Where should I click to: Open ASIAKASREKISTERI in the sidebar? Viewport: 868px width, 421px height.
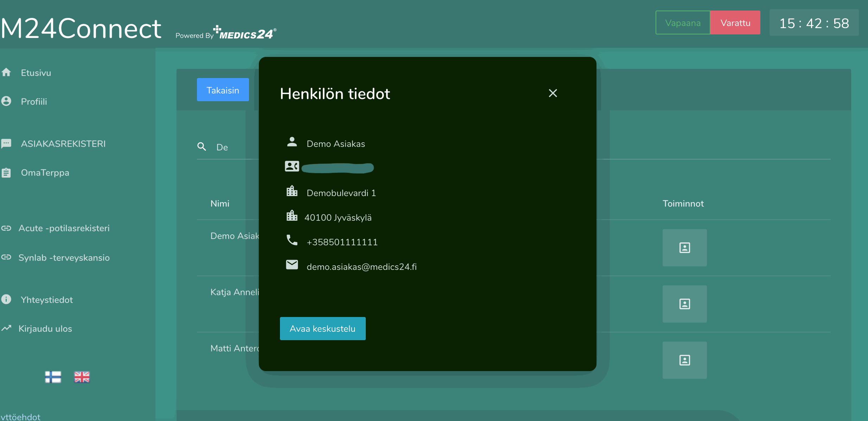(x=63, y=144)
